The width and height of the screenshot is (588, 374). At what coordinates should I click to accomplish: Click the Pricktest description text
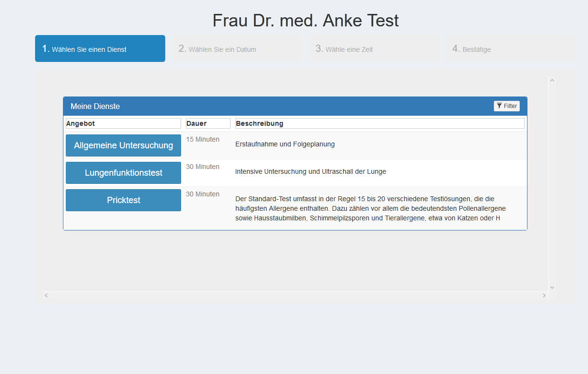370,208
